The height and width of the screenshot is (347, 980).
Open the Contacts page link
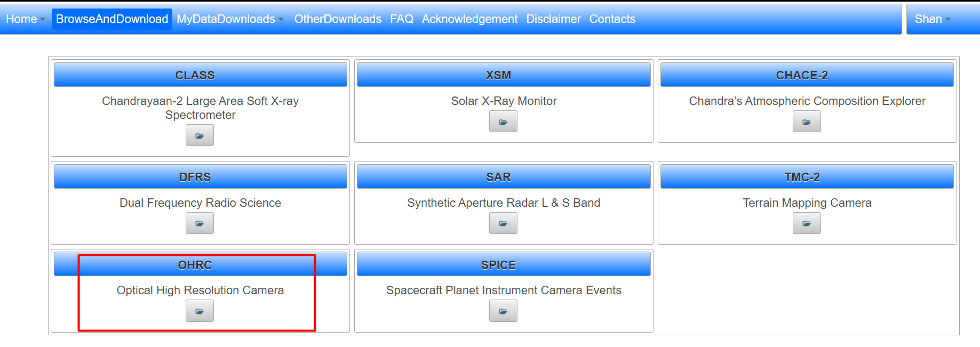pyautogui.click(x=612, y=19)
